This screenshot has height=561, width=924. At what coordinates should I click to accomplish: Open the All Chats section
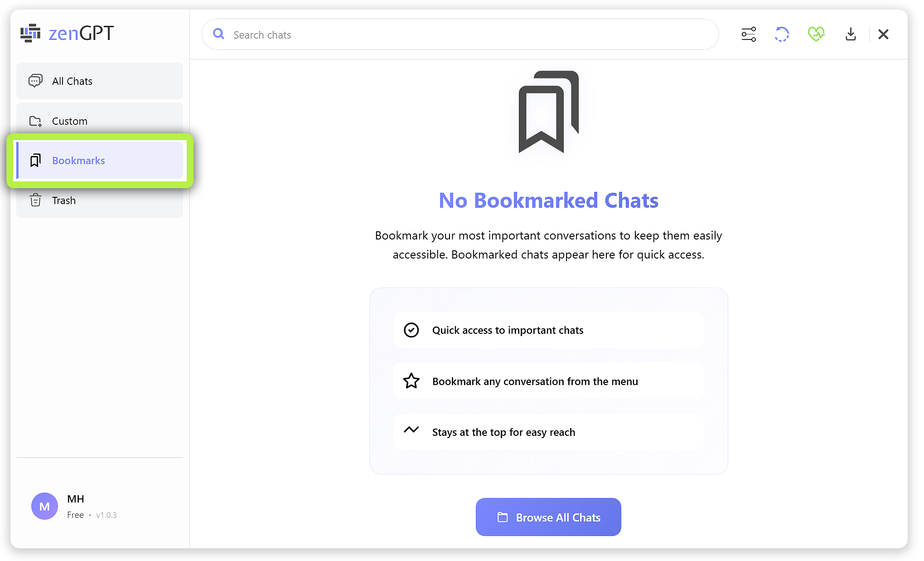coord(100,81)
